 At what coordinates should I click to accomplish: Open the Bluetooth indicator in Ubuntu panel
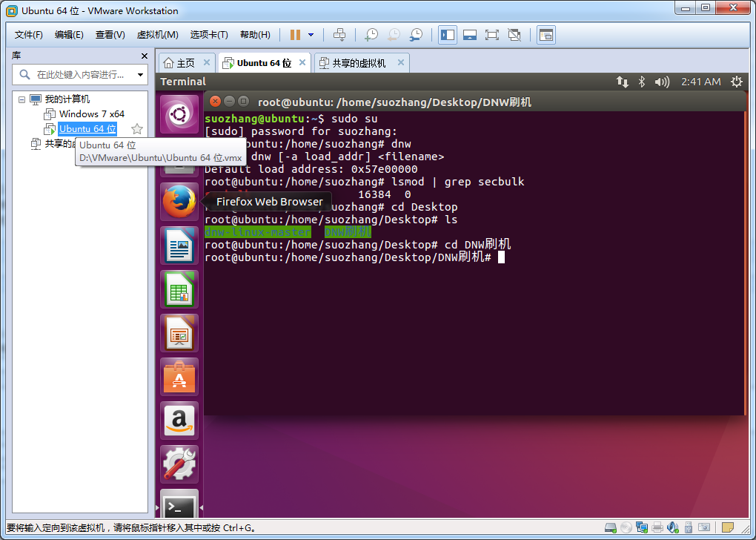click(x=642, y=82)
